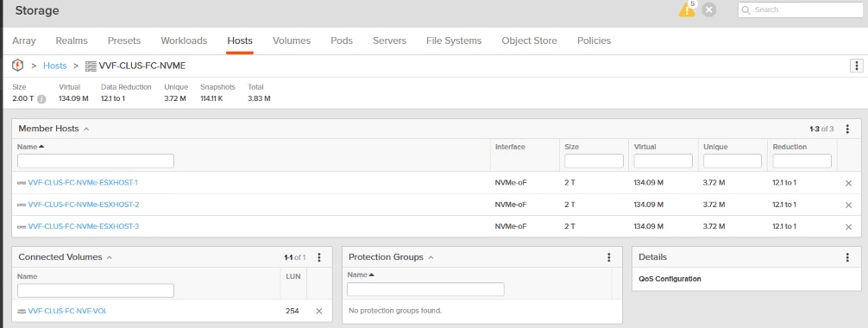
Task: Click the Storage page title
Action: pyautogui.click(x=37, y=10)
